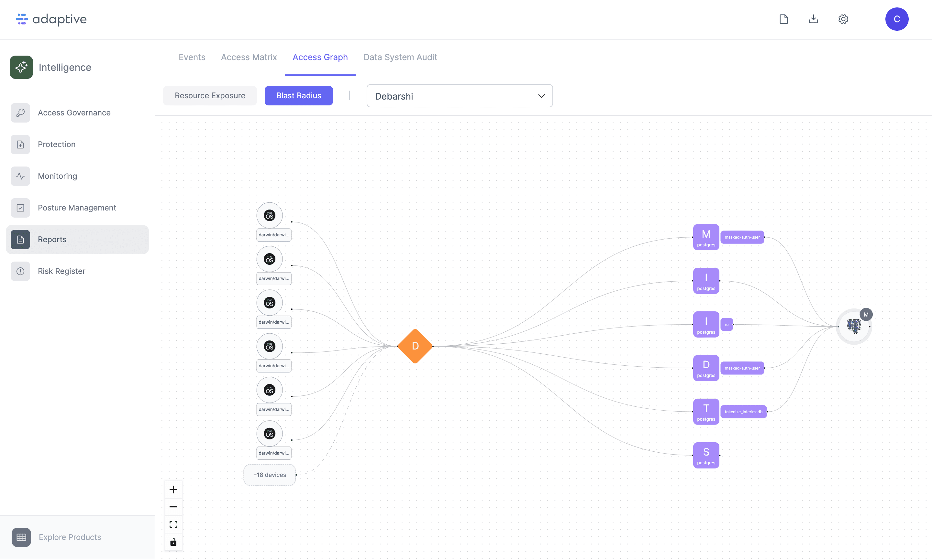
Task: Click masked-auth-user label beside M node
Action: [742, 237]
